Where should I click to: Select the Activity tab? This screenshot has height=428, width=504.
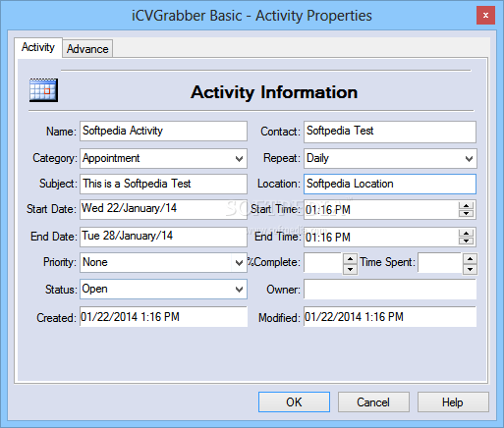pos(38,47)
